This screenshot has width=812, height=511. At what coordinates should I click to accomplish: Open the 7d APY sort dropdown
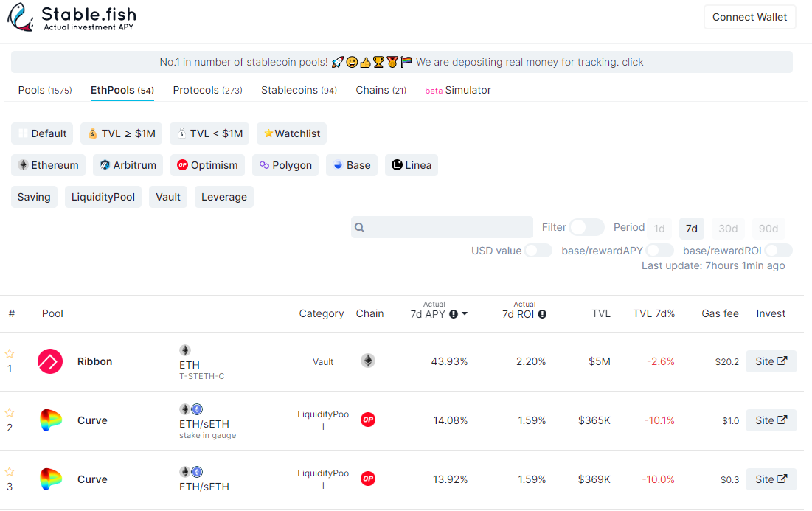point(465,313)
